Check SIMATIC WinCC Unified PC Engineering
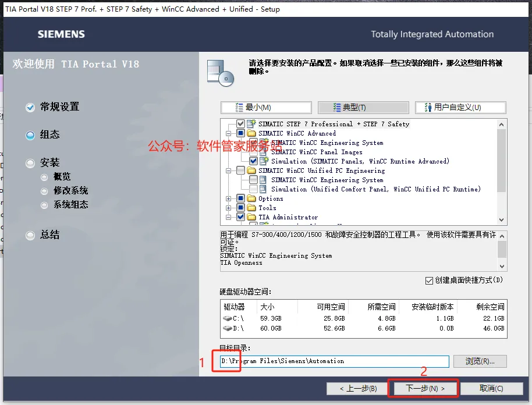The width and height of the screenshot is (532, 405). pyautogui.click(x=240, y=170)
